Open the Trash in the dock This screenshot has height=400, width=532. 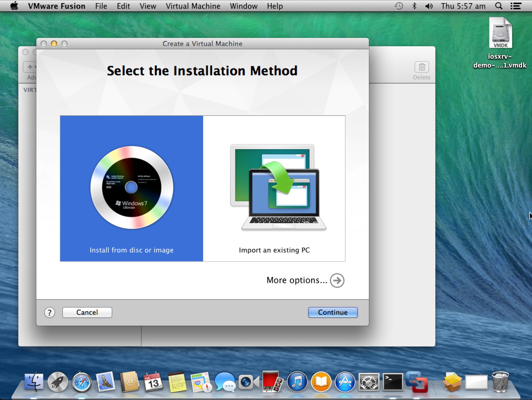click(x=500, y=382)
